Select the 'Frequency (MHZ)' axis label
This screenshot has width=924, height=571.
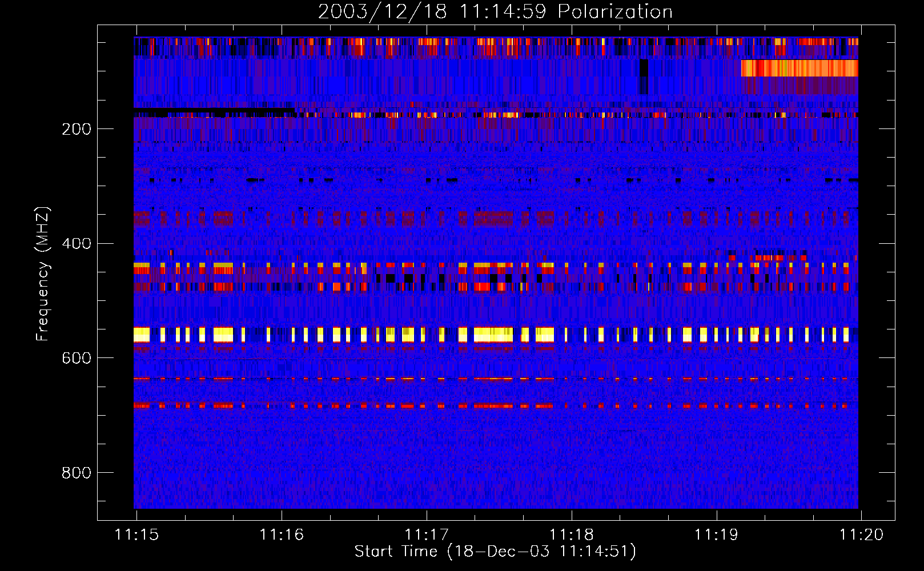click(x=43, y=274)
